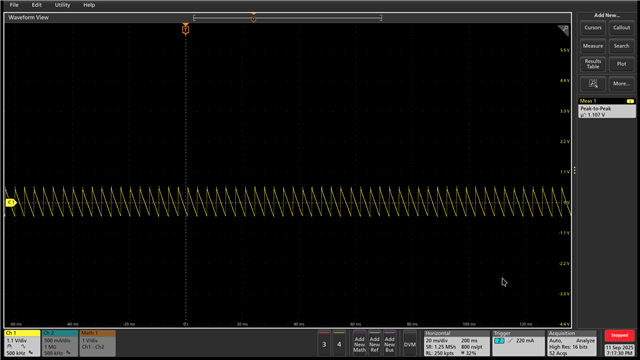The width and height of the screenshot is (640, 360).
Task: Click the zoom overview bar at top
Action: tap(287, 18)
